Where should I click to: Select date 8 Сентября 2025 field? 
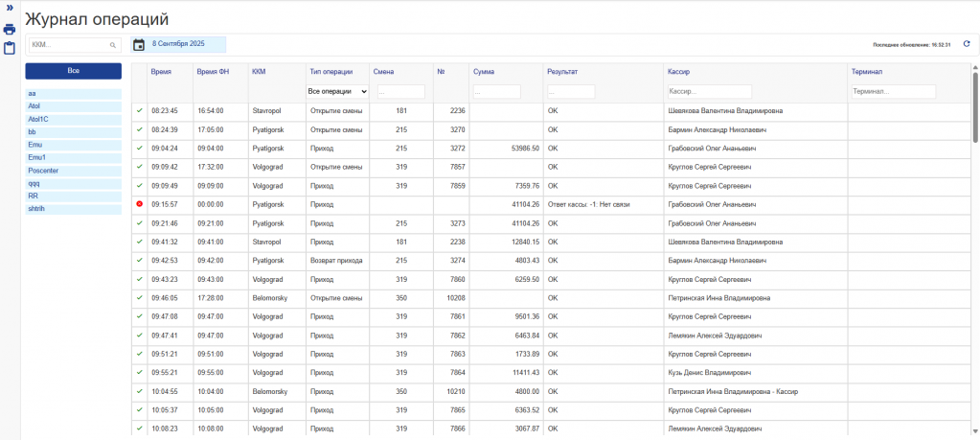186,44
